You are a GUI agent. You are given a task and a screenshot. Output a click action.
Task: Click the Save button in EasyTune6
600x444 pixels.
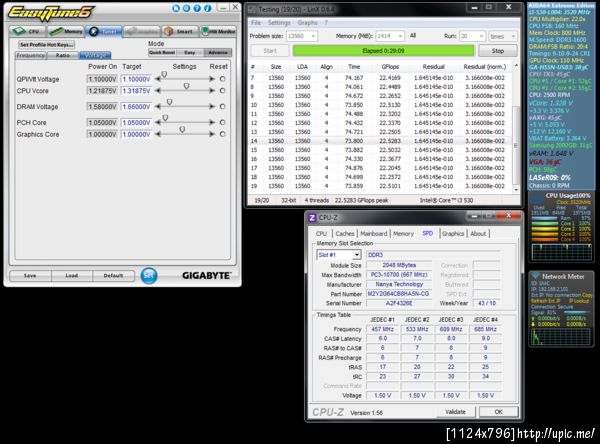point(30,276)
